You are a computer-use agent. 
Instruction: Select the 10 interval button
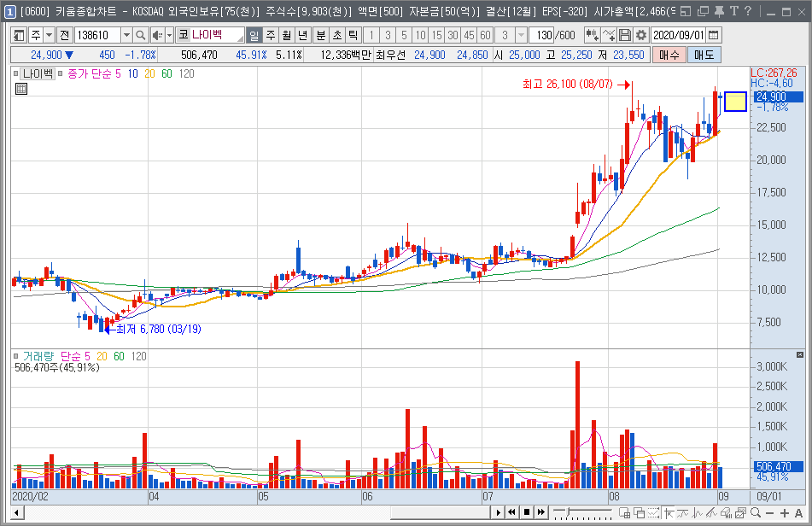point(420,35)
